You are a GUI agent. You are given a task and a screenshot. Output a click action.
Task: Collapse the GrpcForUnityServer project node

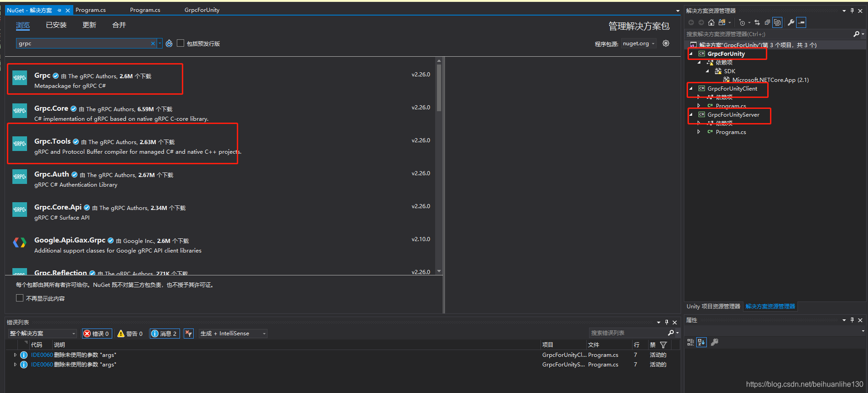click(x=691, y=114)
